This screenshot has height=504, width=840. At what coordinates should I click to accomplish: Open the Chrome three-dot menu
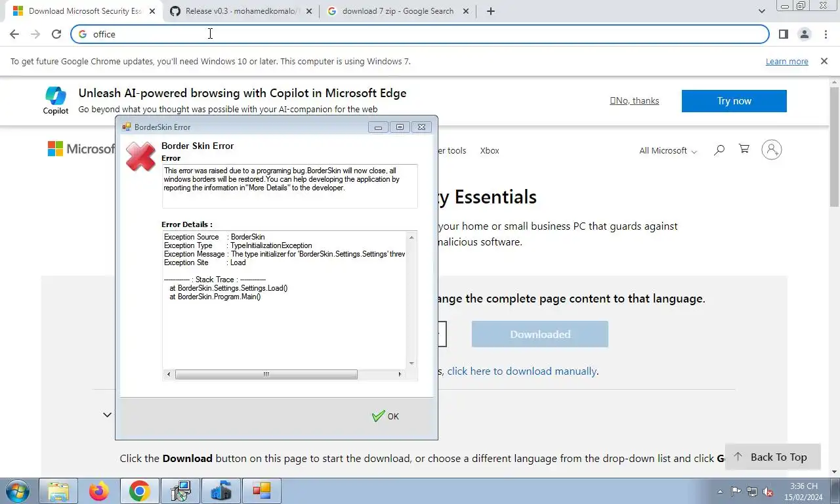[825, 34]
